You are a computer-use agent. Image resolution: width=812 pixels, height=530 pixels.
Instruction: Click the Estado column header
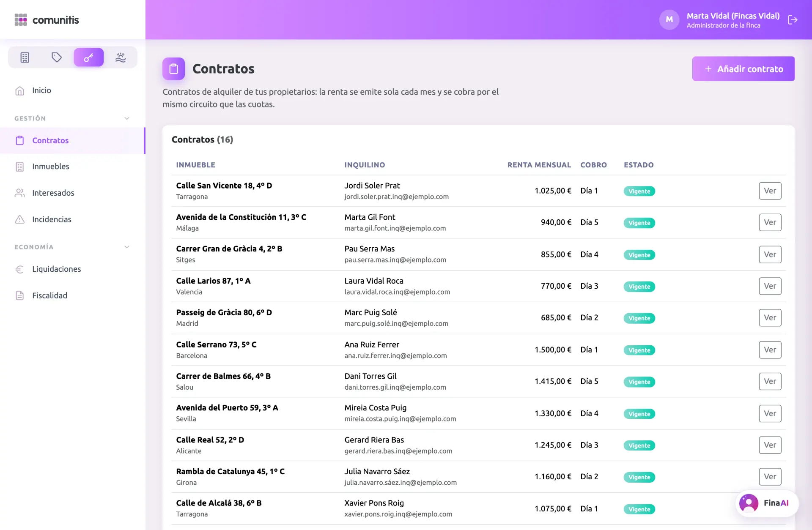click(x=639, y=165)
